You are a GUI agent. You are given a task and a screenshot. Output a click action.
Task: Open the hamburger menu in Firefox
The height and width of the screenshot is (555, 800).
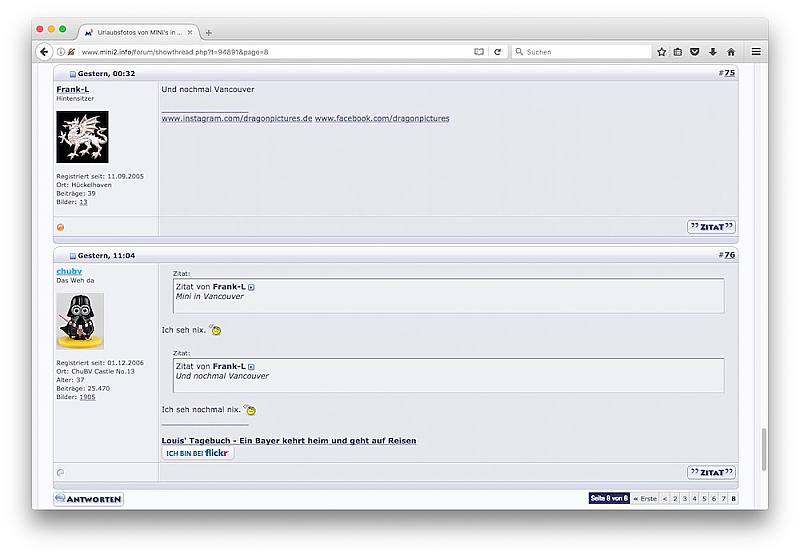(756, 52)
